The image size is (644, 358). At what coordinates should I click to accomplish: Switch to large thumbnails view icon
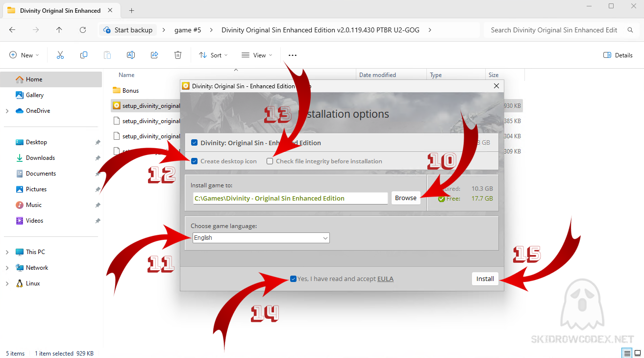pyautogui.click(x=638, y=353)
